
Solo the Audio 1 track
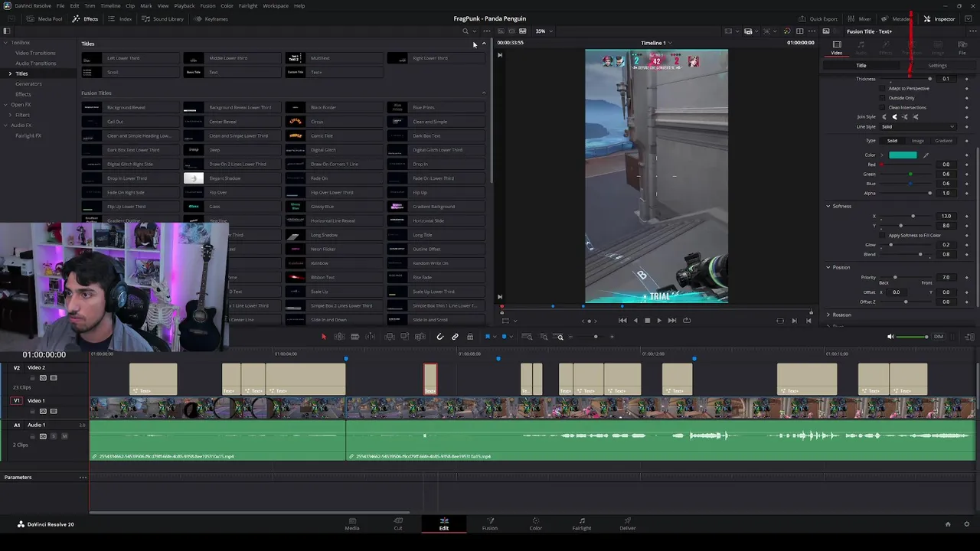(x=54, y=436)
